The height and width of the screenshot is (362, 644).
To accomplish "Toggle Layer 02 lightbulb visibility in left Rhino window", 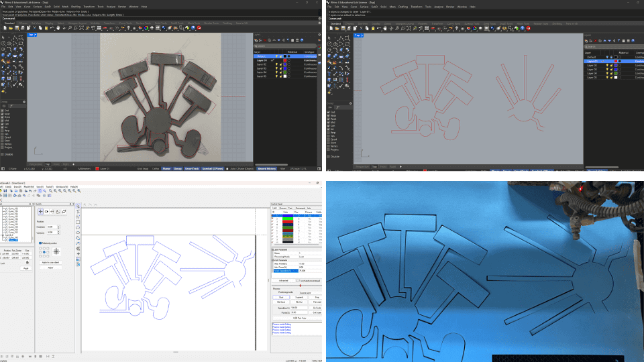I will point(276,64).
